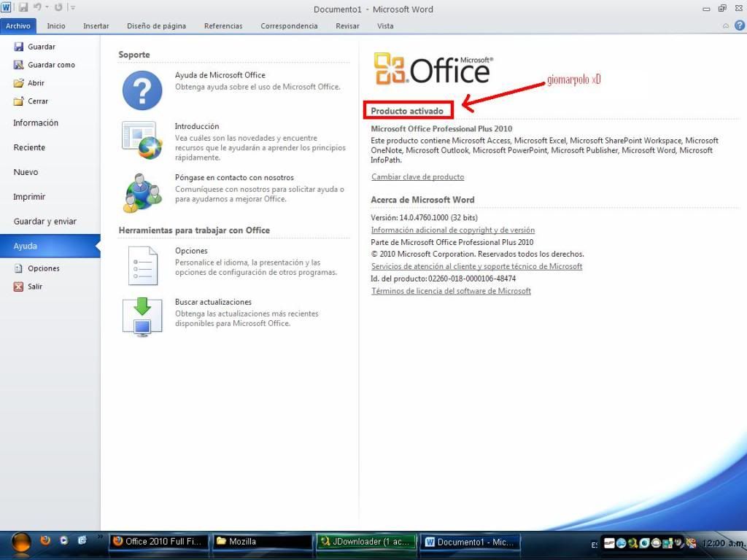This screenshot has height=560, width=747.
Task: Switch to the Mozilla folder taskbar button
Action: coord(262,542)
